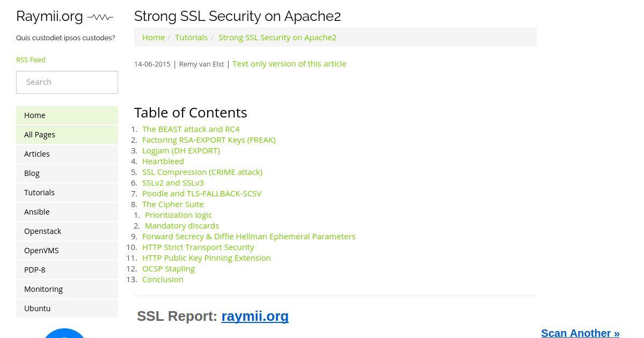Open Text only version of this article
This screenshot has height=338, width=644.
(x=289, y=63)
